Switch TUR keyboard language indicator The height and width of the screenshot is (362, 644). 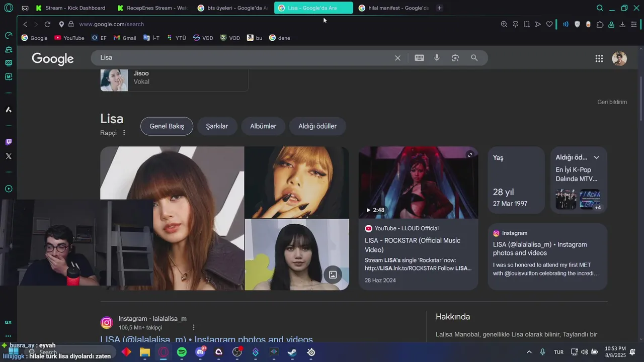[x=558, y=352]
